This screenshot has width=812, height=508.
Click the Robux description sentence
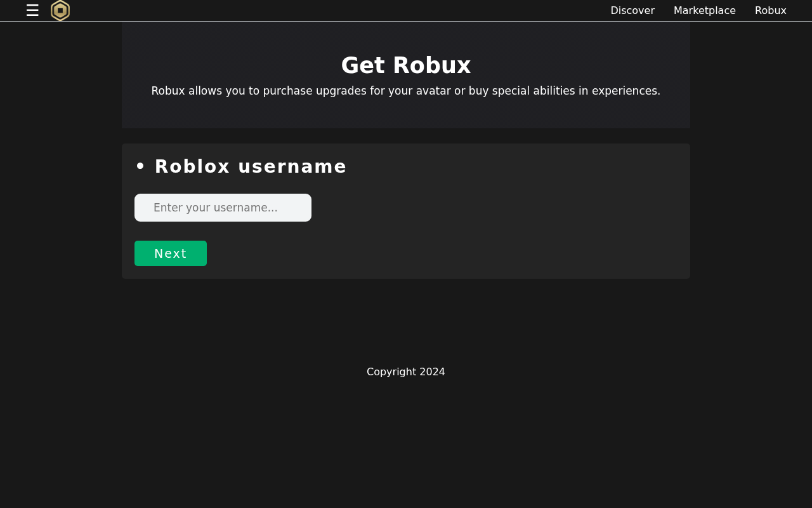(x=406, y=91)
